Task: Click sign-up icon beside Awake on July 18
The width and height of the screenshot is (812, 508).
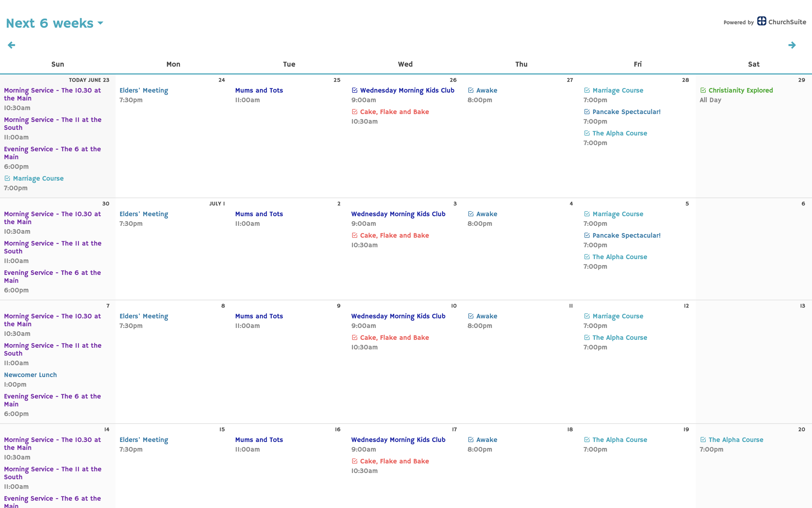Action: point(471,440)
